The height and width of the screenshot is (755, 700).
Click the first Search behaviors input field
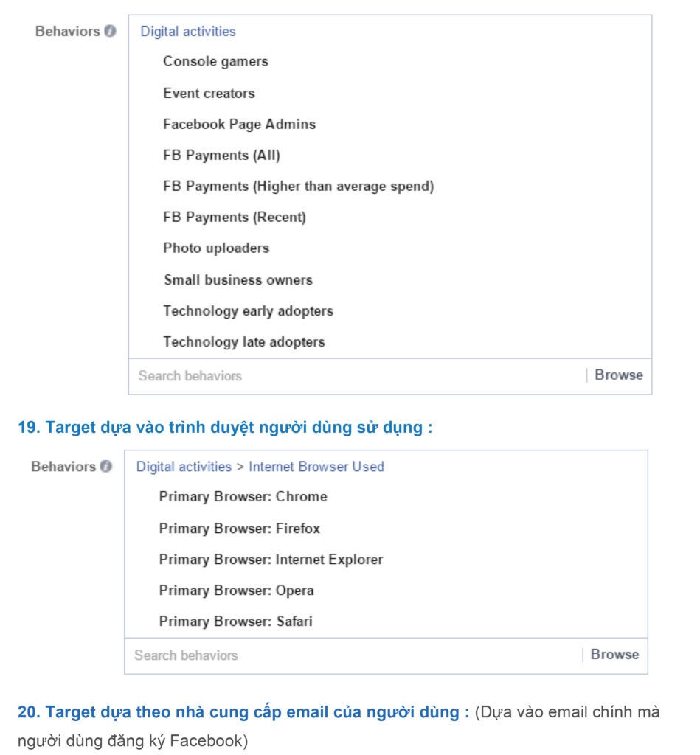pos(221,375)
